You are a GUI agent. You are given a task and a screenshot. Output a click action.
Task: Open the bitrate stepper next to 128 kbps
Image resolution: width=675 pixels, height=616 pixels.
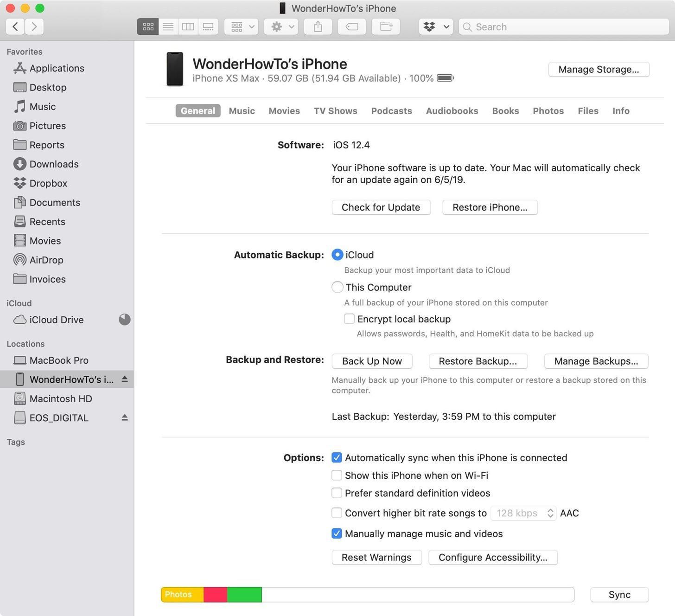[x=550, y=513]
